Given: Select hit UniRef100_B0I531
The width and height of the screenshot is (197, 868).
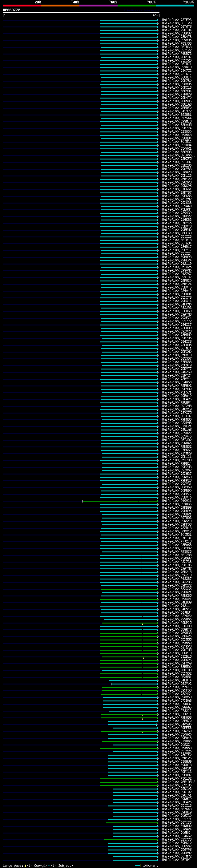Looking at the screenshot, I should pos(176,535).
